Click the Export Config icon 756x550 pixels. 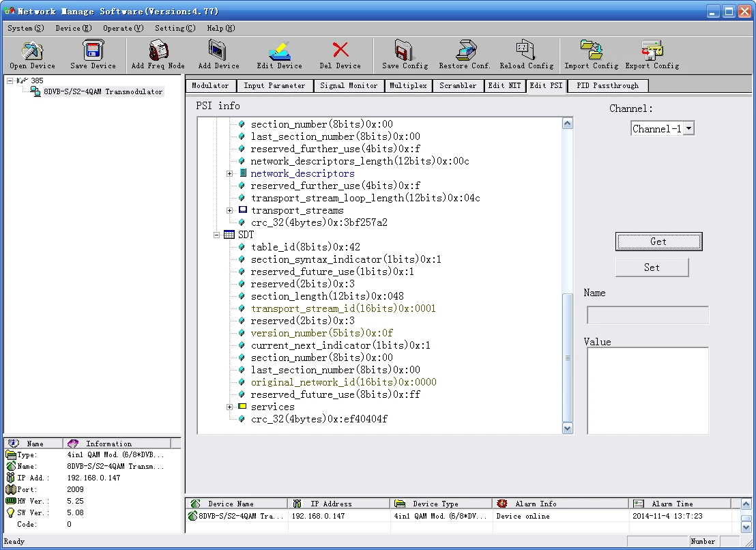click(652, 51)
